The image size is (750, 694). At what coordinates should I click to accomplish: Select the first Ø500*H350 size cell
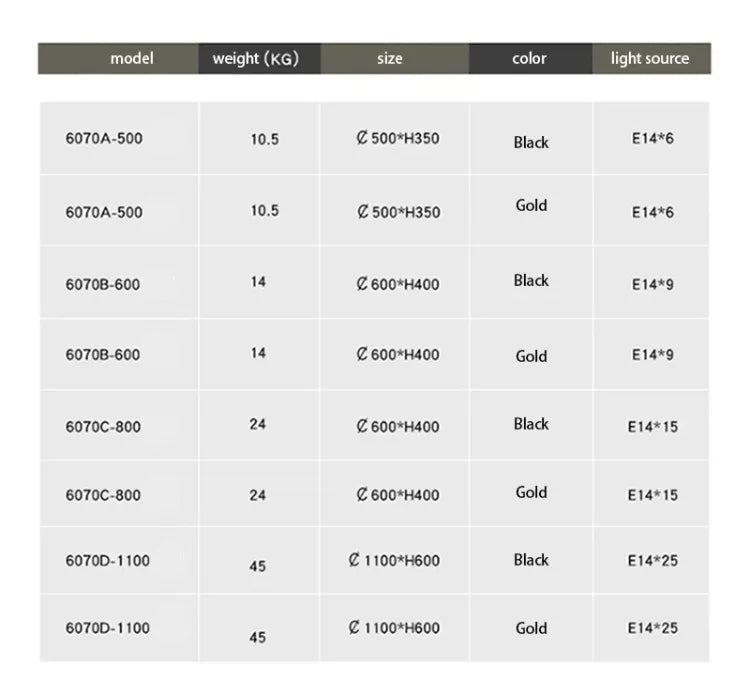coord(398,138)
